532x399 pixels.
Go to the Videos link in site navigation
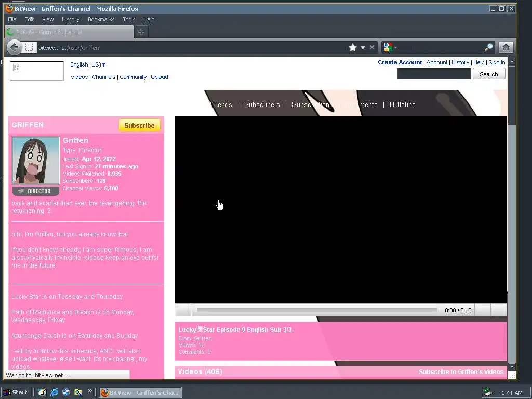click(x=79, y=77)
